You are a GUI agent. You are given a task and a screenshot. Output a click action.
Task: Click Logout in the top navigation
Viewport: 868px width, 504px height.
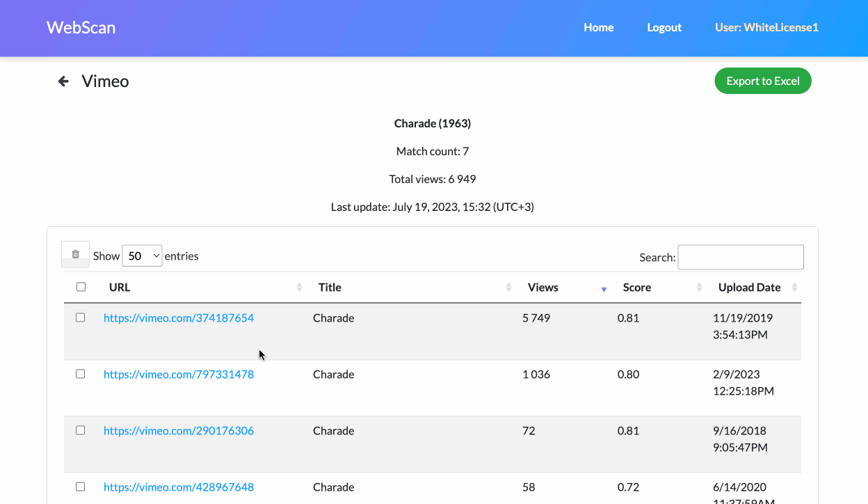pos(664,27)
